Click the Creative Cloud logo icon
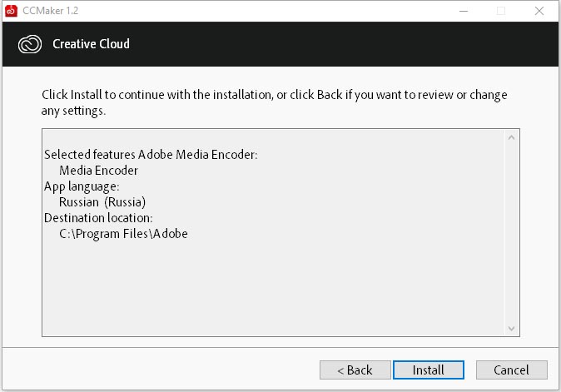Screen dimensions: 561x392 (x=30, y=44)
